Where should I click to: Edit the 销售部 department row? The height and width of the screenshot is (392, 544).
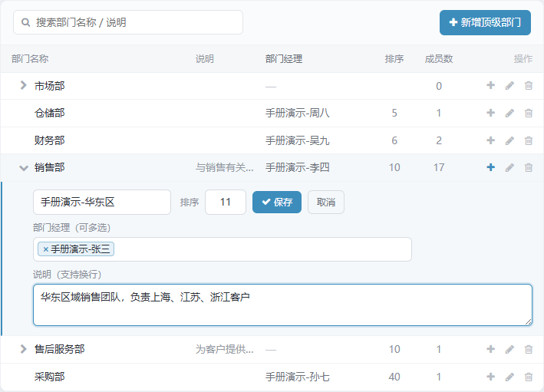tap(509, 167)
